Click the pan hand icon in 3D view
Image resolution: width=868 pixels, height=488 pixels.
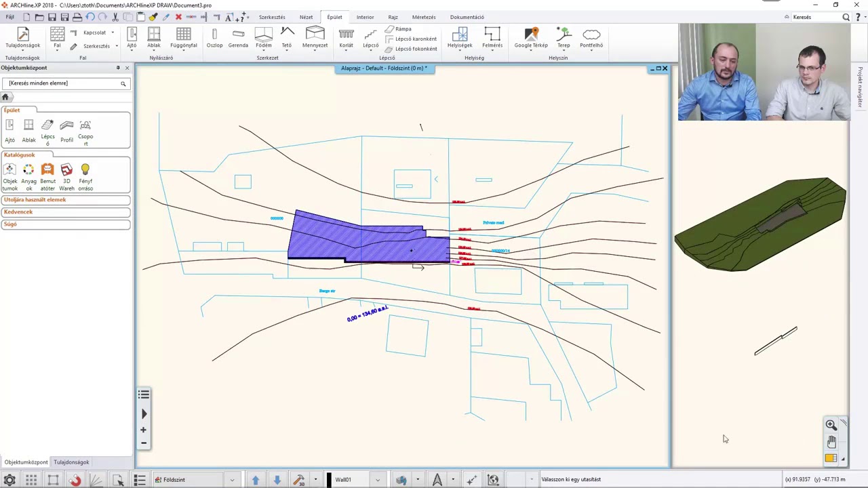pos(831,442)
